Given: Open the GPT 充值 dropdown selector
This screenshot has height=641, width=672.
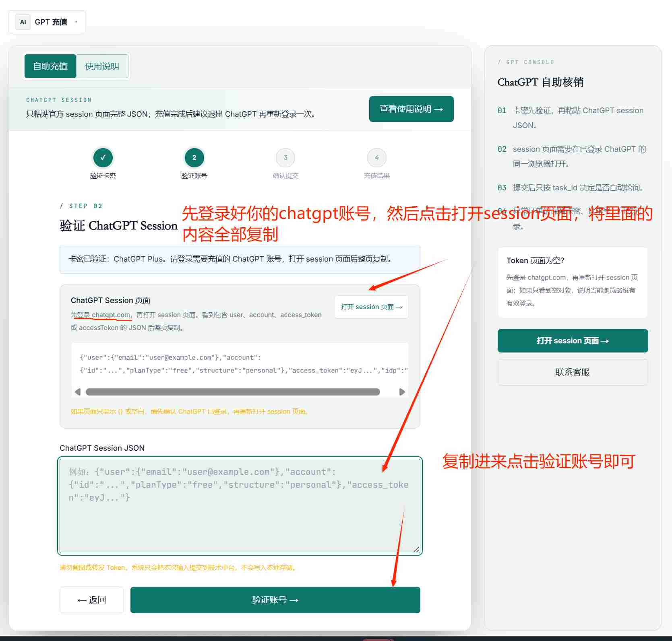Looking at the screenshot, I should (x=47, y=22).
